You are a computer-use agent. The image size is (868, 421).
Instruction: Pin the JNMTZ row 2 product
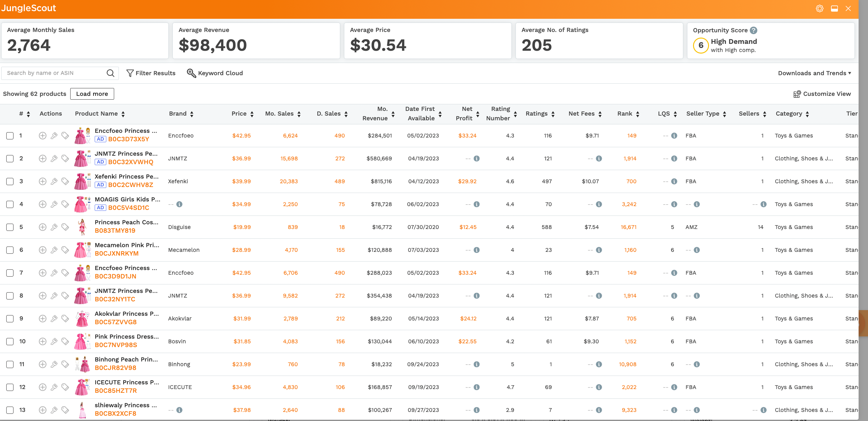pos(54,159)
